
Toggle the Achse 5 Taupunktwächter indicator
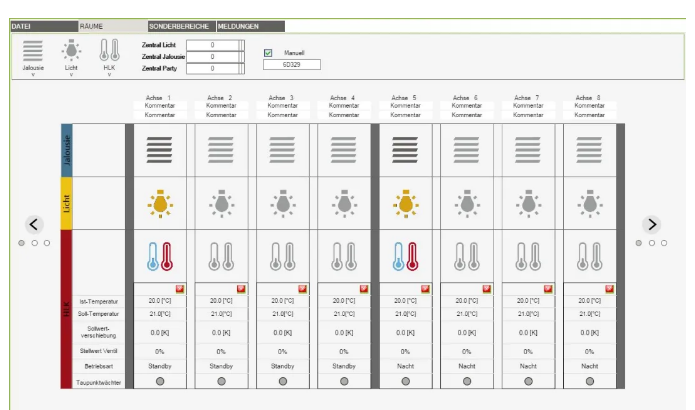point(405,381)
